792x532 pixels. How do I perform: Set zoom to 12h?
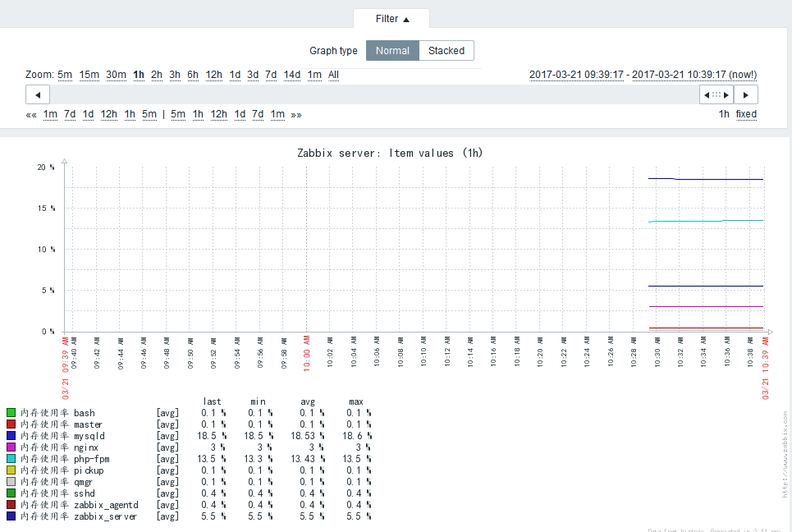(213, 75)
